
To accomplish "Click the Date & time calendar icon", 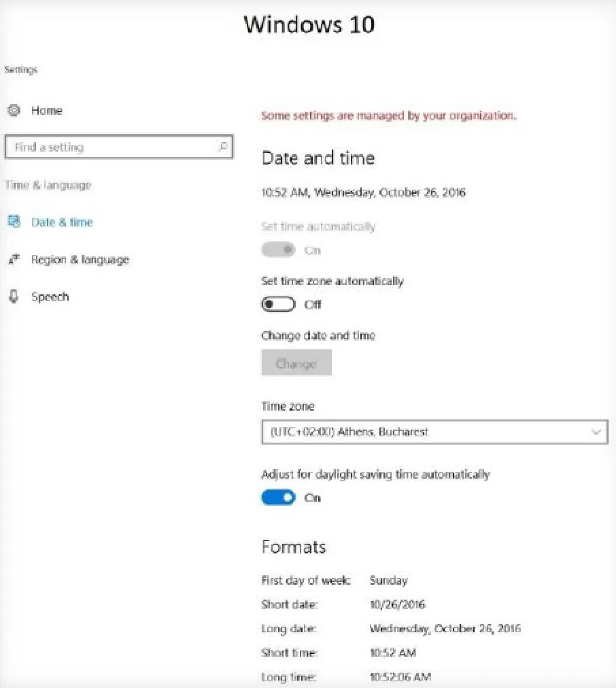I will 14,222.
